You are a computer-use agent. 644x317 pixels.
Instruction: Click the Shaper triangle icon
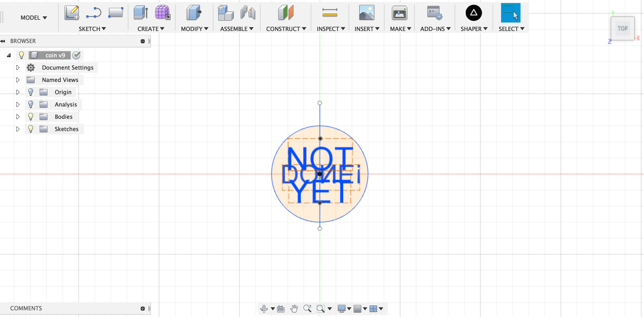(473, 13)
